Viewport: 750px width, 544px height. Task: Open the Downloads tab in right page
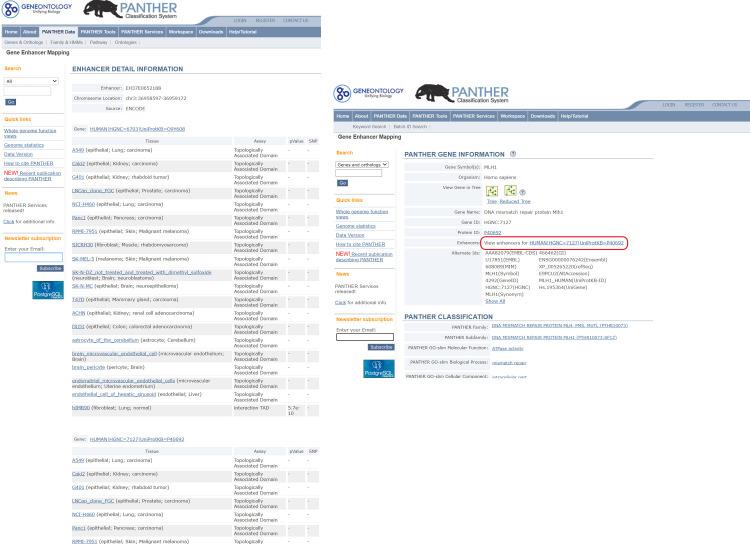pos(543,116)
